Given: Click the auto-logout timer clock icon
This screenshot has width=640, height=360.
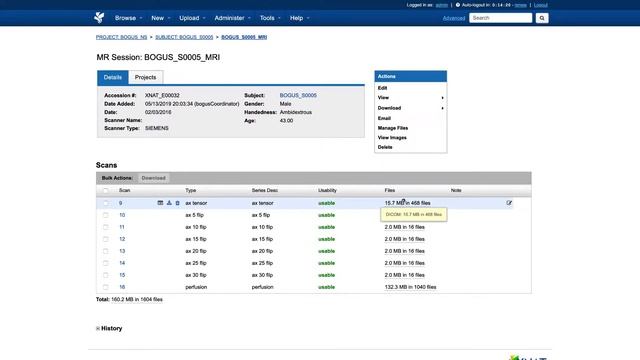Looking at the screenshot, I should 458,5.
